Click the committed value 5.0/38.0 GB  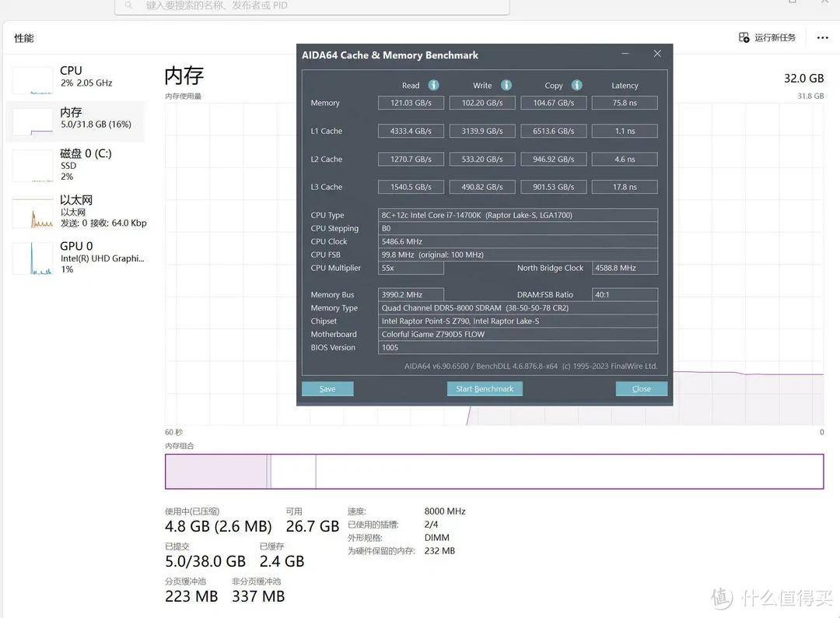(x=205, y=561)
